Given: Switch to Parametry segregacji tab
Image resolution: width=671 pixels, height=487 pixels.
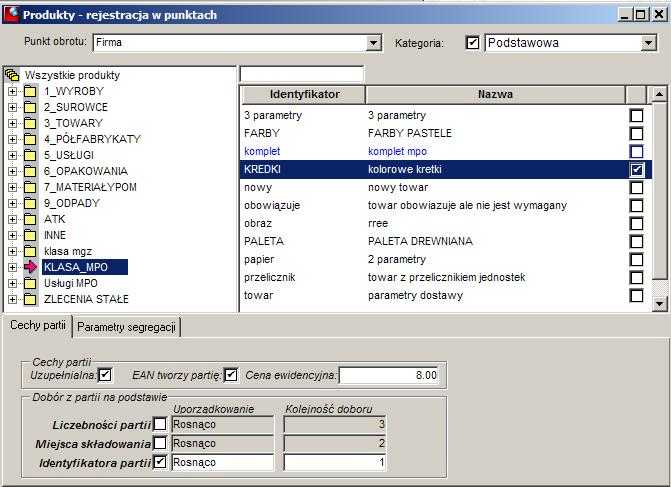Looking at the screenshot, I should coord(126,327).
